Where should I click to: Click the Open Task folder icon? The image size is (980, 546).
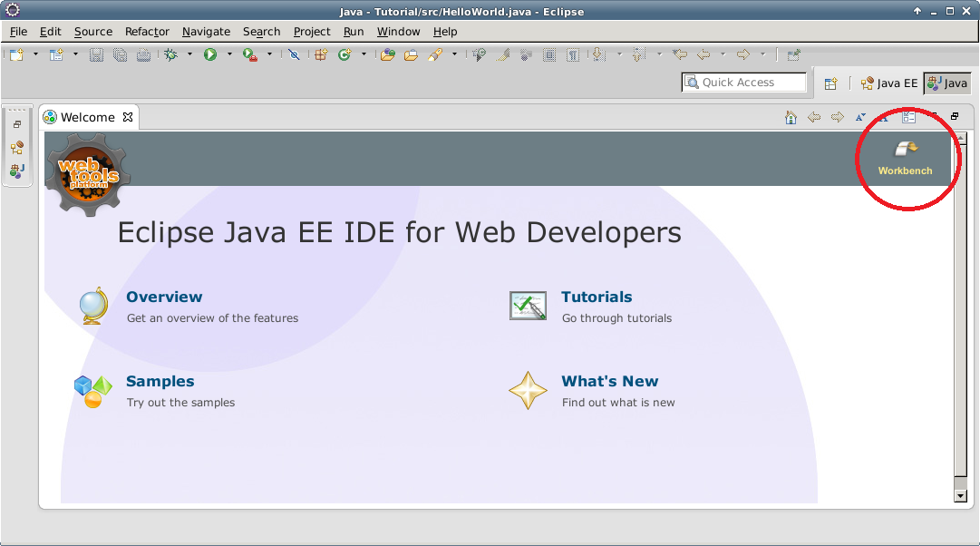pyautogui.click(x=411, y=55)
